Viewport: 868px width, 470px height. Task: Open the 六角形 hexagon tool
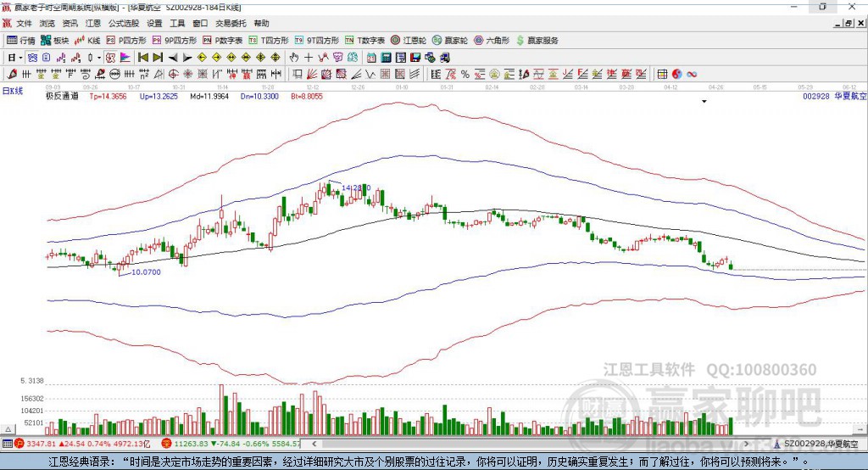[492, 41]
